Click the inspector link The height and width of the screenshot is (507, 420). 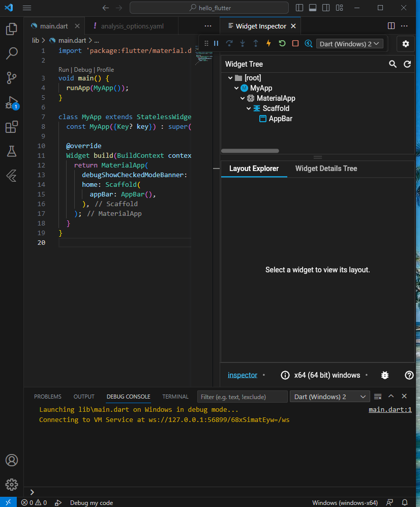click(x=243, y=375)
